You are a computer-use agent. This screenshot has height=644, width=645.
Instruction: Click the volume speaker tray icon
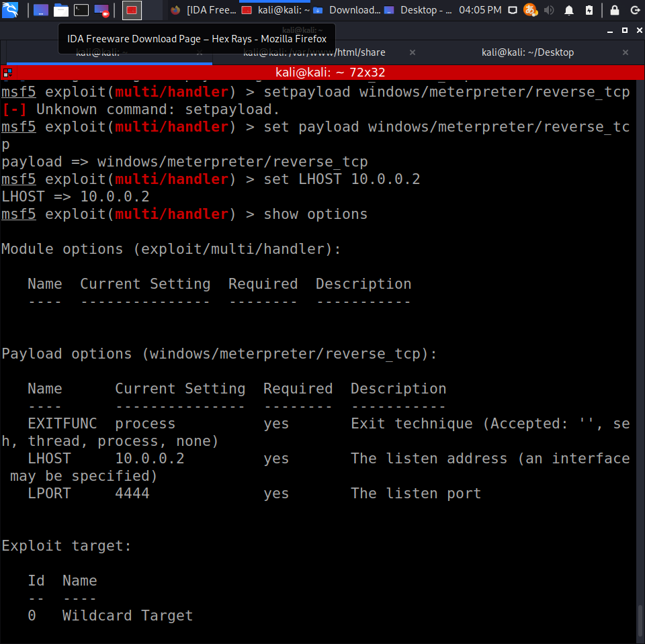[549, 10]
